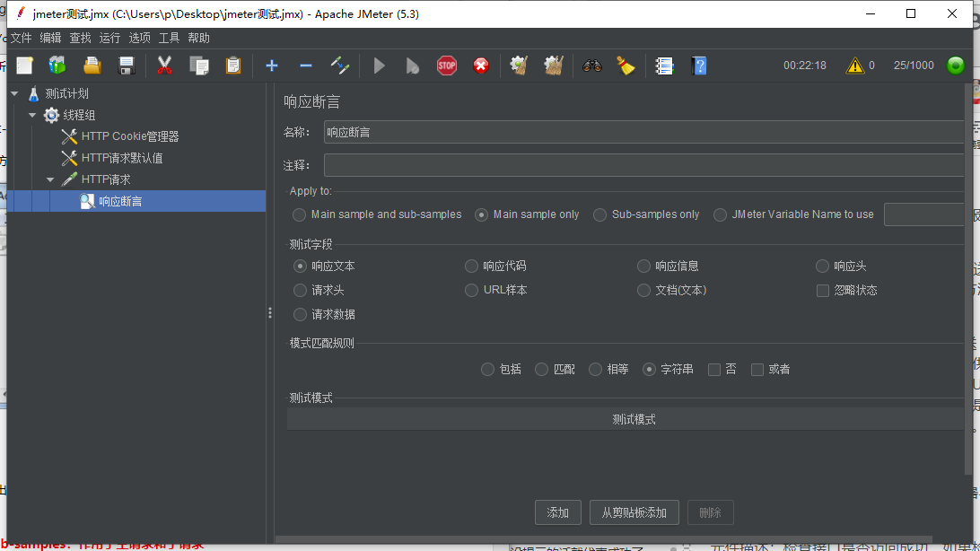Click the 响应断言 magnifier tree icon

pyautogui.click(x=87, y=201)
